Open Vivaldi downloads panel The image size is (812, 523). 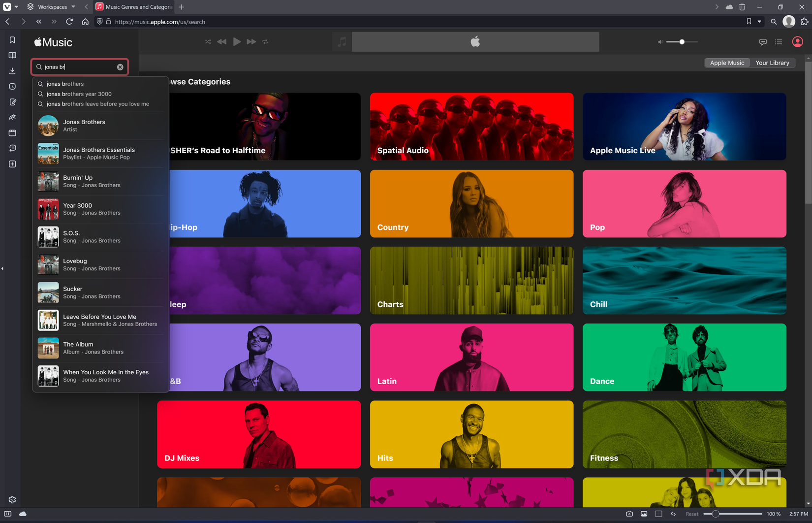point(12,71)
